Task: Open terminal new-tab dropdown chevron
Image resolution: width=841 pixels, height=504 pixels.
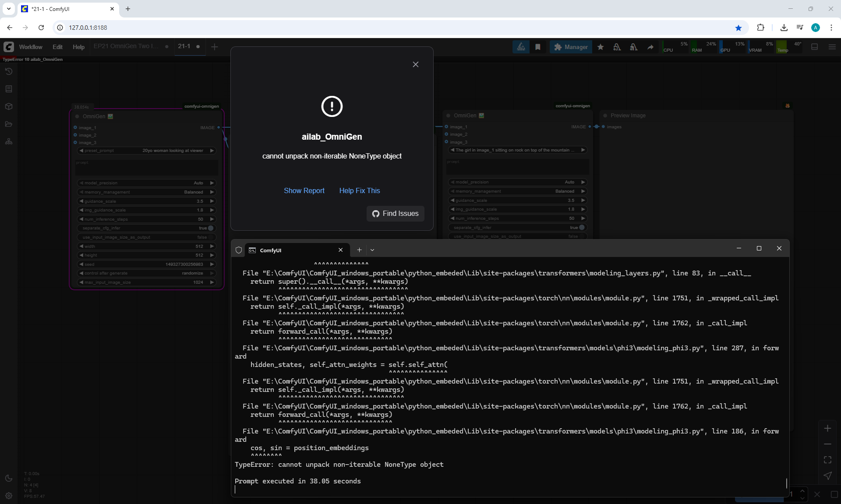Action: 372,250
